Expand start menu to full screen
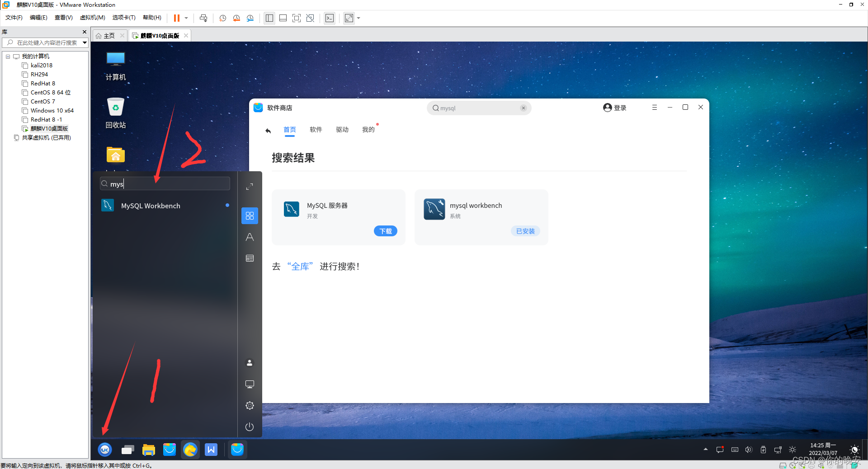This screenshot has width=868, height=469. pyautogui.click(x=250, y=187)
